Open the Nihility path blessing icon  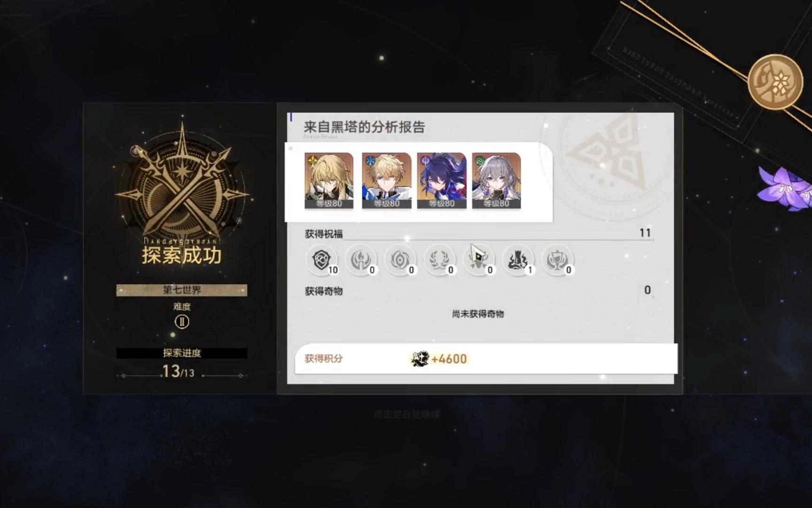pos(400,260)
